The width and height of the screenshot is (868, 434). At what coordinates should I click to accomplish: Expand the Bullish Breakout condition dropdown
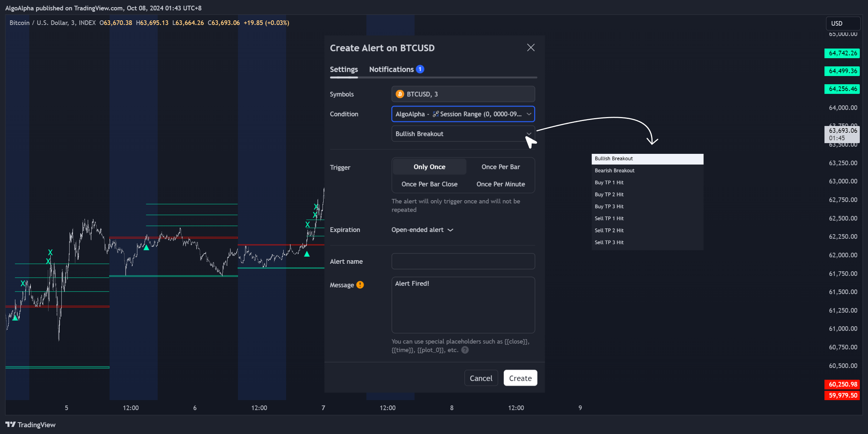(463, 134)
